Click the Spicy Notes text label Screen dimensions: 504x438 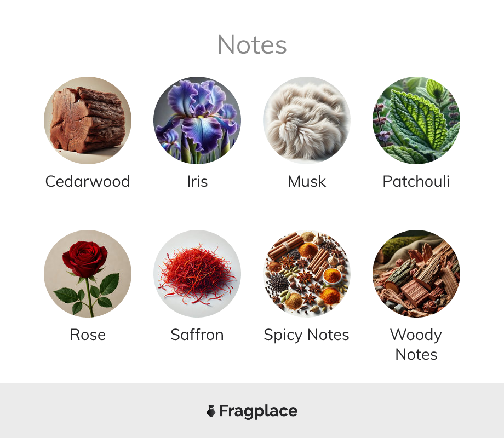coord(307,335)
